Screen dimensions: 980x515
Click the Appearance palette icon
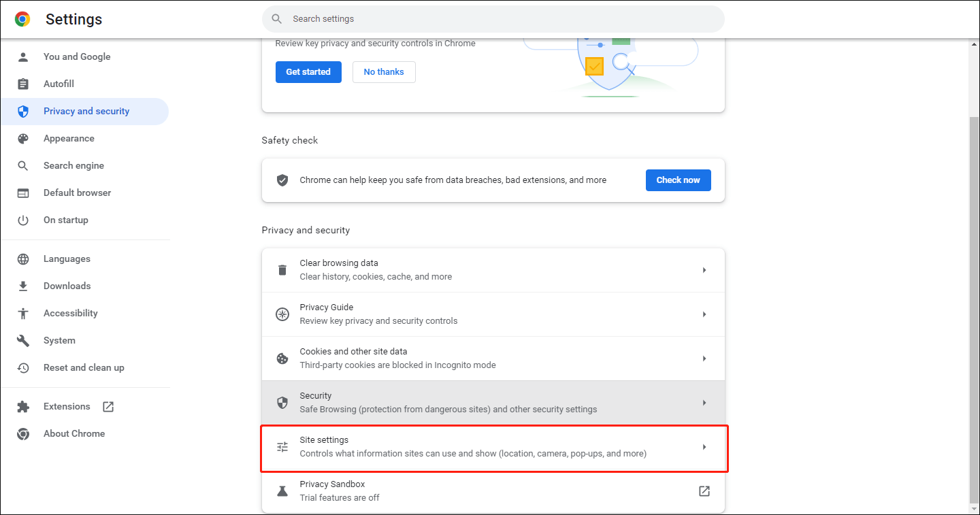[23, 138]
